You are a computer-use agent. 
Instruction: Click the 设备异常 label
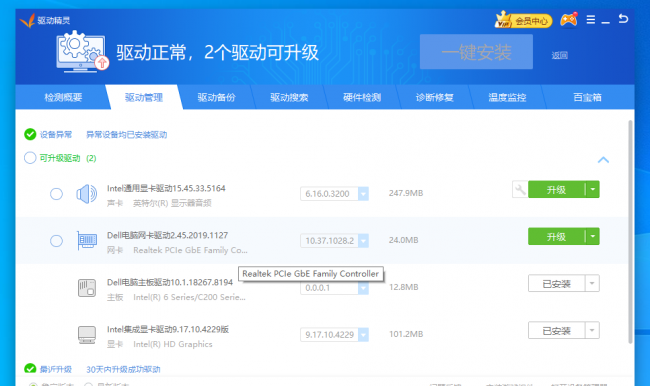click(x=56, y=134)
